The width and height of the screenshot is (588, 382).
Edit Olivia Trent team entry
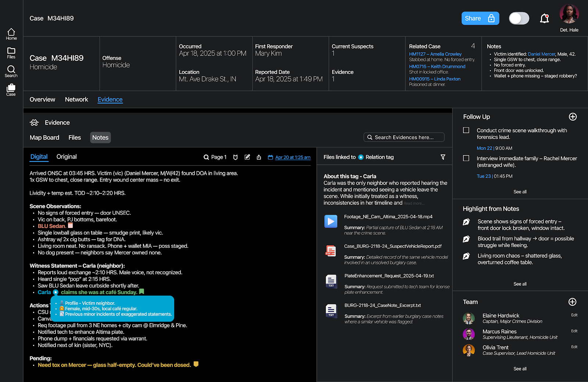tap(574, 347)
